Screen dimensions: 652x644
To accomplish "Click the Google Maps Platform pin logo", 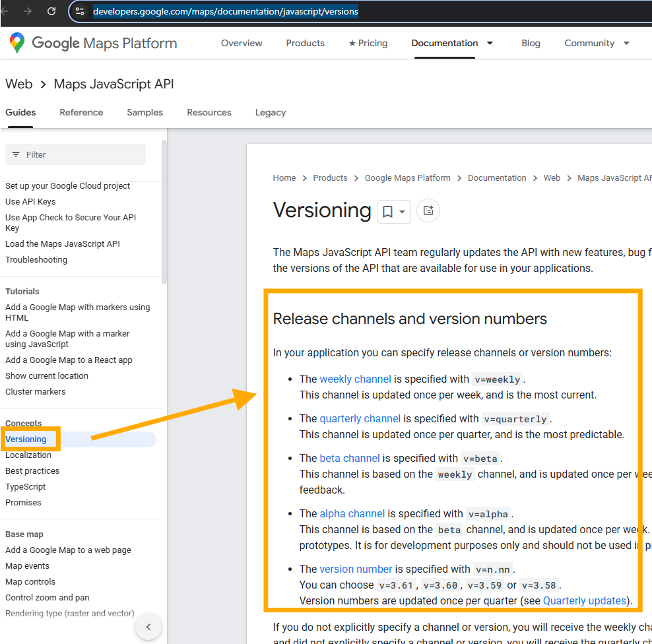I will click(17, 43).
